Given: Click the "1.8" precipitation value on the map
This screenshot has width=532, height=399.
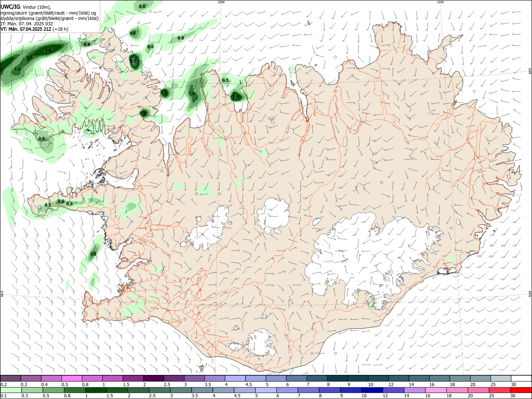Looking at the screenshot, I should click(x=48, y=50).
